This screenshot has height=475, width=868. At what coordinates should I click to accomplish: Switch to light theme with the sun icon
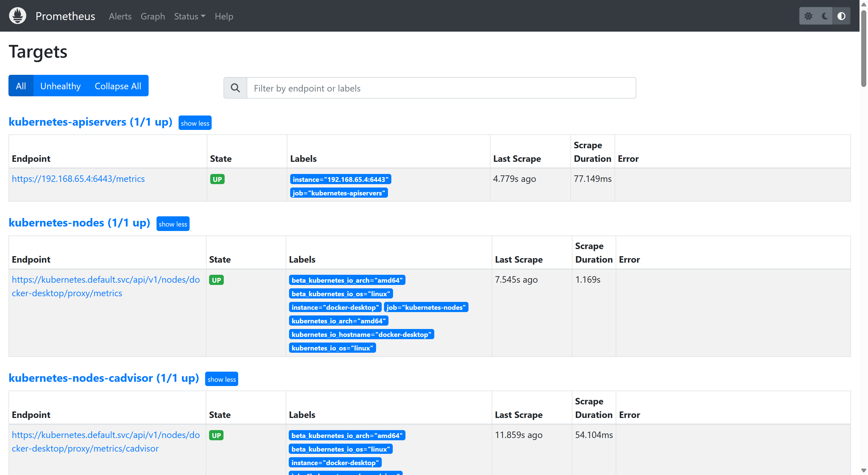click(x=808, y=16)
